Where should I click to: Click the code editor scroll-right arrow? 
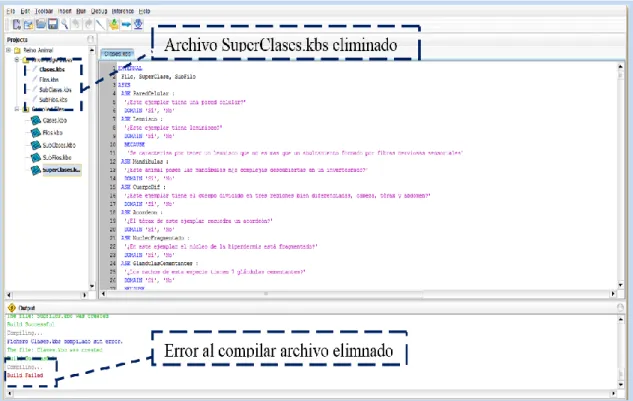click(x=613, y=294)
